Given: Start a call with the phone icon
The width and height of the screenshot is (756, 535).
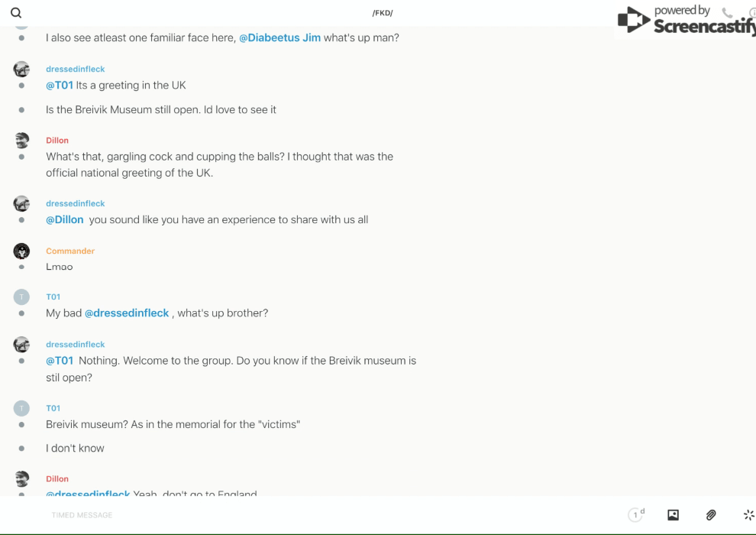Looking at the screenshot, I should pos(727,13).
